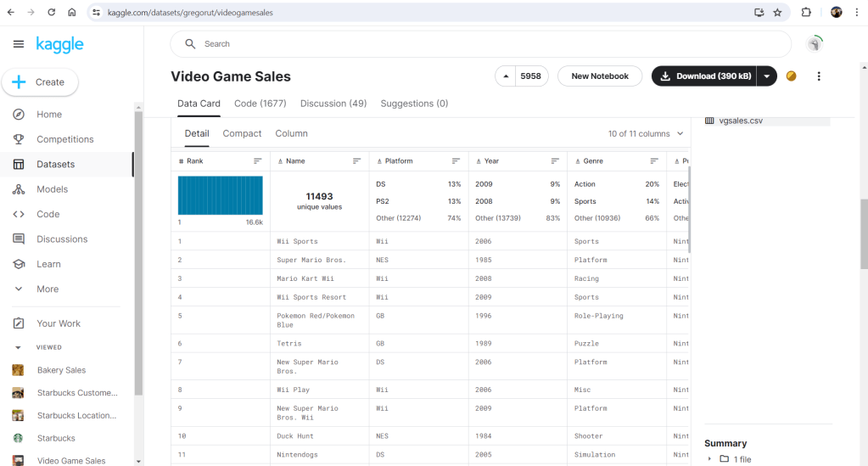Open the 10 of 11 columns dropdown
Viewport: 868px width, 466px height.
(645, 134)
